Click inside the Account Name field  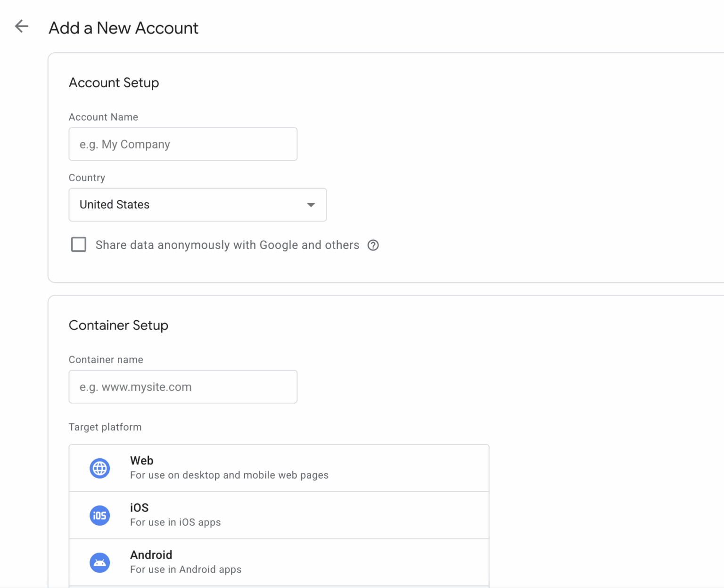(183, 144)
